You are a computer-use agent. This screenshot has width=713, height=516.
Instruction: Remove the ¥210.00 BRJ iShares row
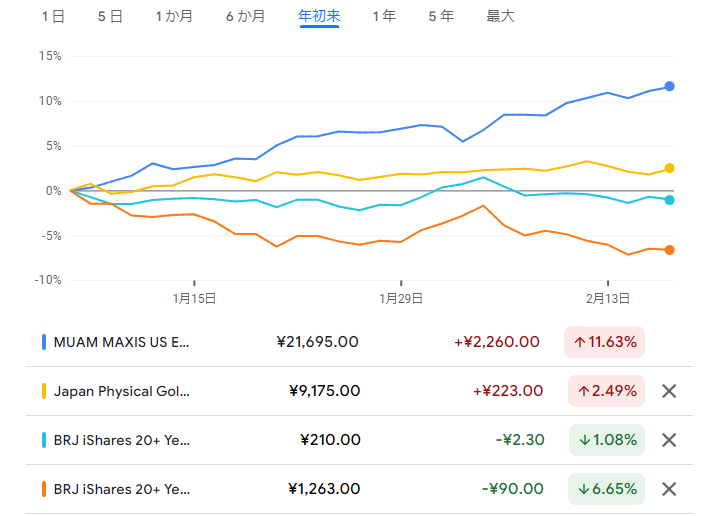670,440
